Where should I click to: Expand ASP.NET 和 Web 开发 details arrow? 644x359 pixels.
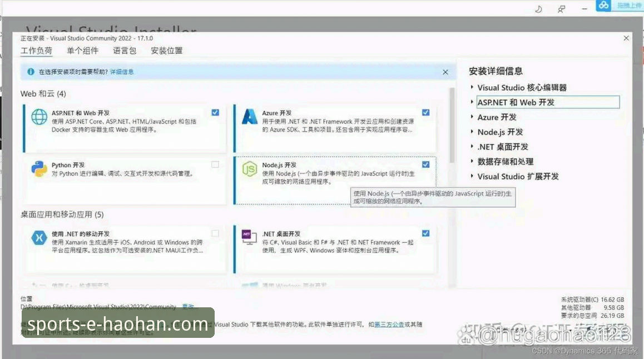472,102
